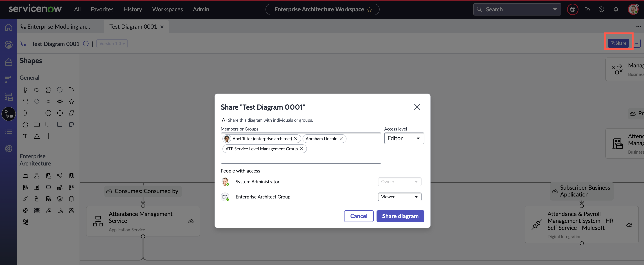Select the chevron shape in General
This screenshot has height=265, width=644.
(x=48, y=90)
